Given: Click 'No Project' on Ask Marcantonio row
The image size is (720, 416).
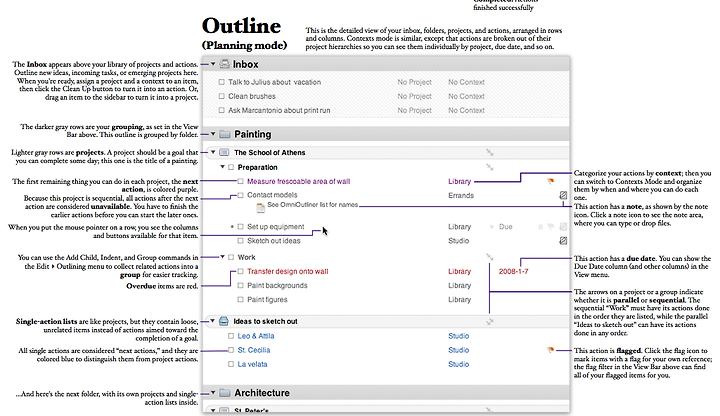Looking at the screenshot, I should pos(414,110).
